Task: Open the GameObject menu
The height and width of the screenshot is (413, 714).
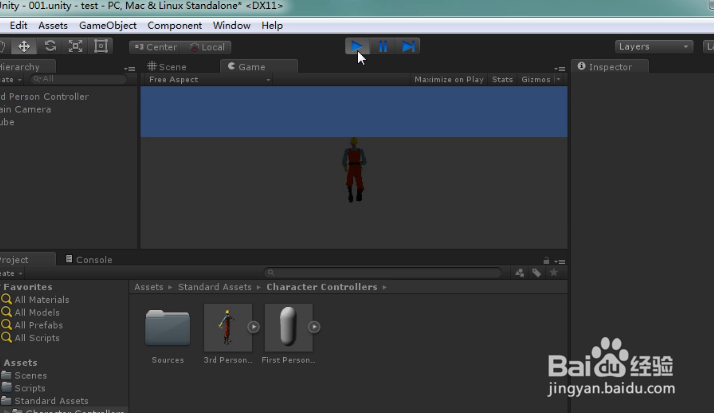Action: [x=108, y=25]
